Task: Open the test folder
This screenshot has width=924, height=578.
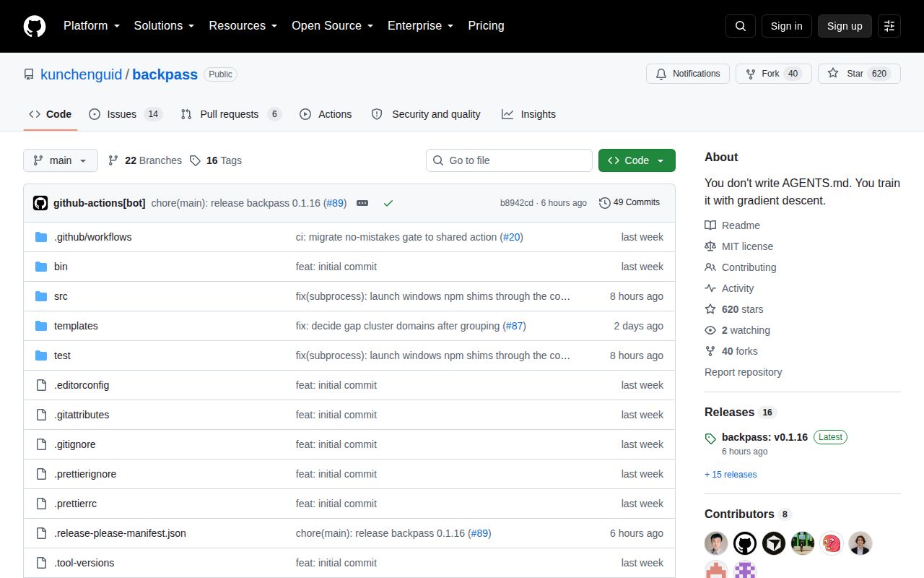Action: 62,355
